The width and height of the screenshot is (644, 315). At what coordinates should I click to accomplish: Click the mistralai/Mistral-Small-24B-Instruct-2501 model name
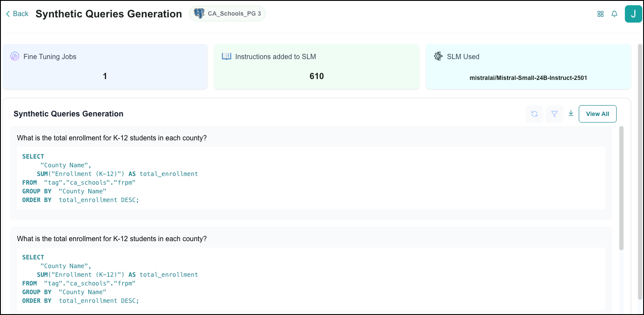528,78
